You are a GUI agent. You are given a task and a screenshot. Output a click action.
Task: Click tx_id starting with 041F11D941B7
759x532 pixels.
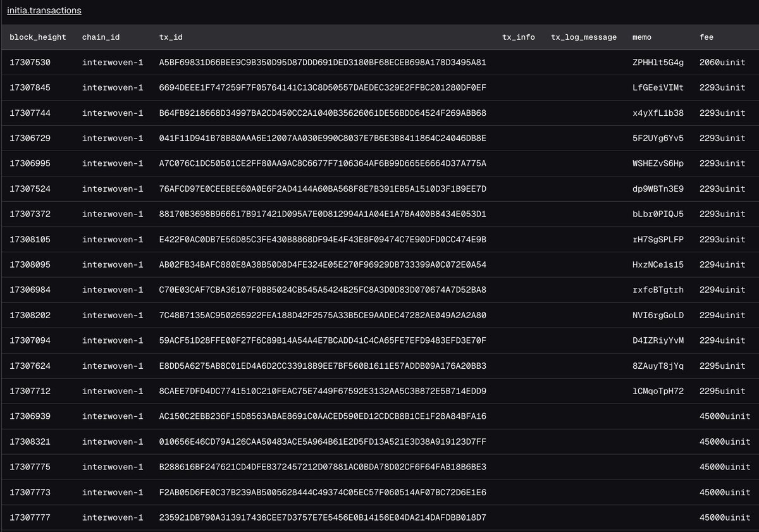pos(323,139)
